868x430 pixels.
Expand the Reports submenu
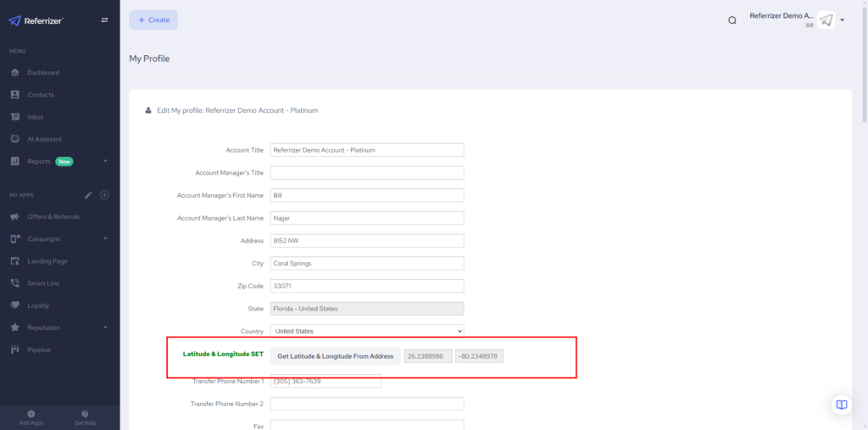click(x=105, y=161)
